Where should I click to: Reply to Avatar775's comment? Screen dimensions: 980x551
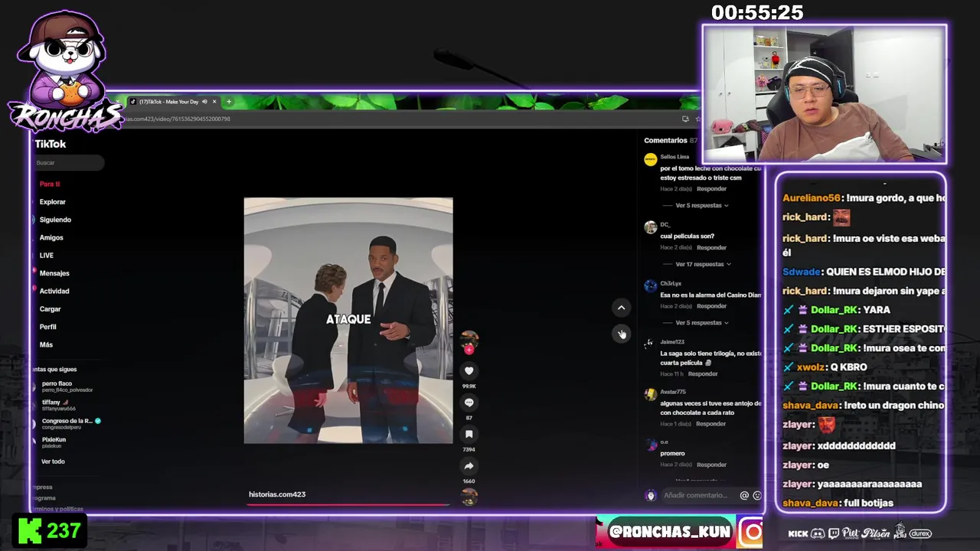[x=710, y=424]
